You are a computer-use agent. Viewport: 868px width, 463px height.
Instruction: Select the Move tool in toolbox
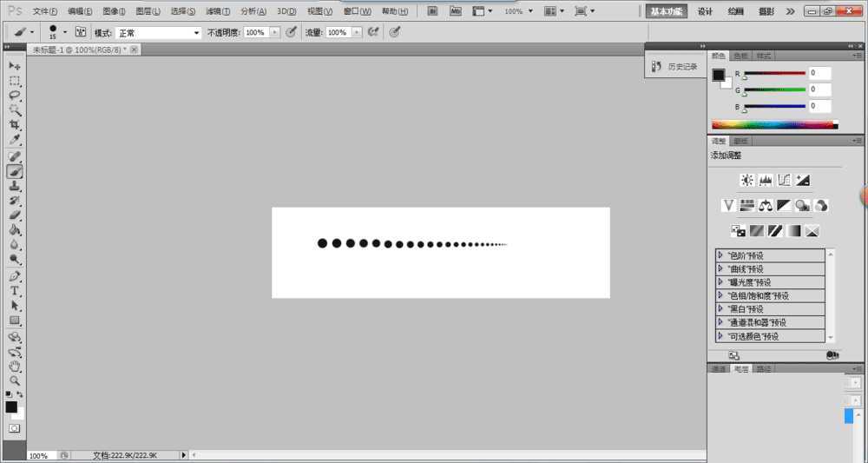click(15, 66)
